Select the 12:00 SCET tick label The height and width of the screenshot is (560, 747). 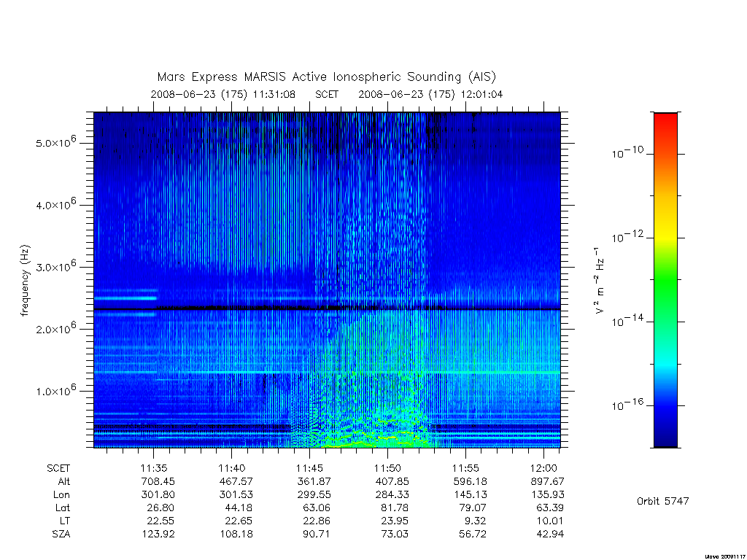(x=543, y=468)
